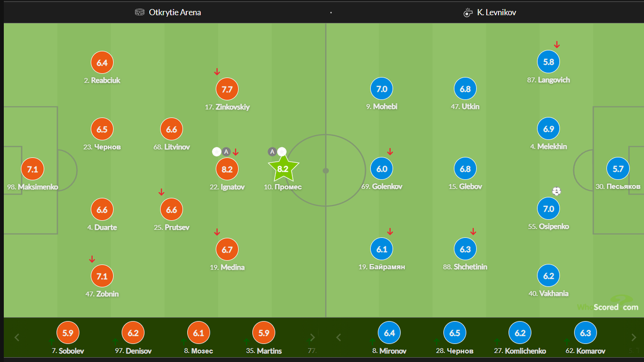Click the goal ball icon above Osipenko

(557, 191)
